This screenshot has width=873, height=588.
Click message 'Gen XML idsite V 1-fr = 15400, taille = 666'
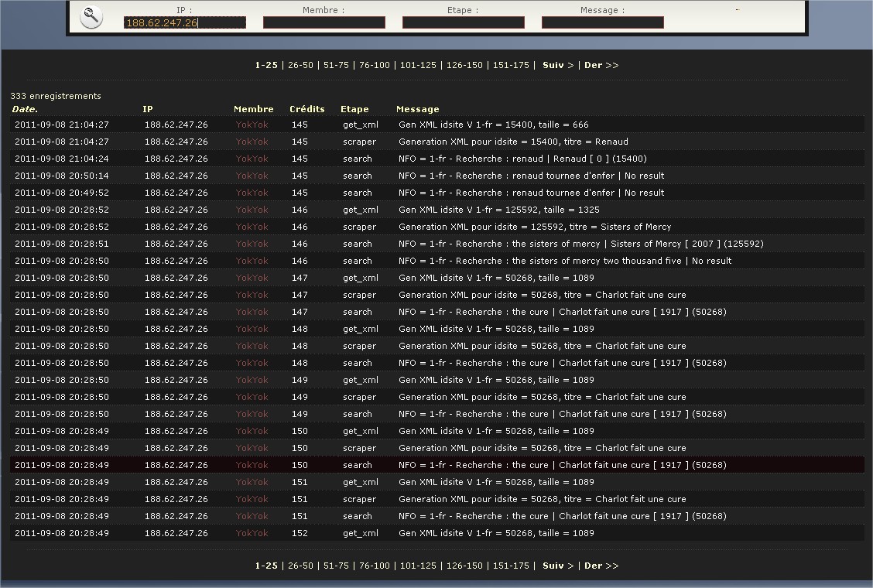click(x=493, y=125)
